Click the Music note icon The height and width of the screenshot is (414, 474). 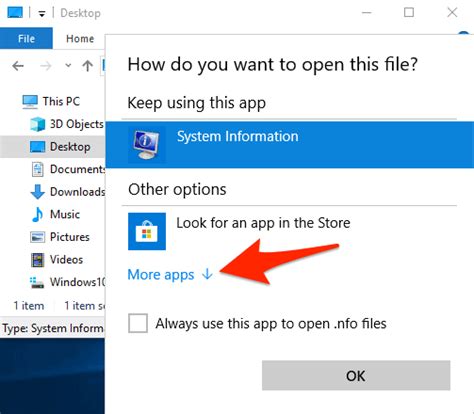coord(37,214)
